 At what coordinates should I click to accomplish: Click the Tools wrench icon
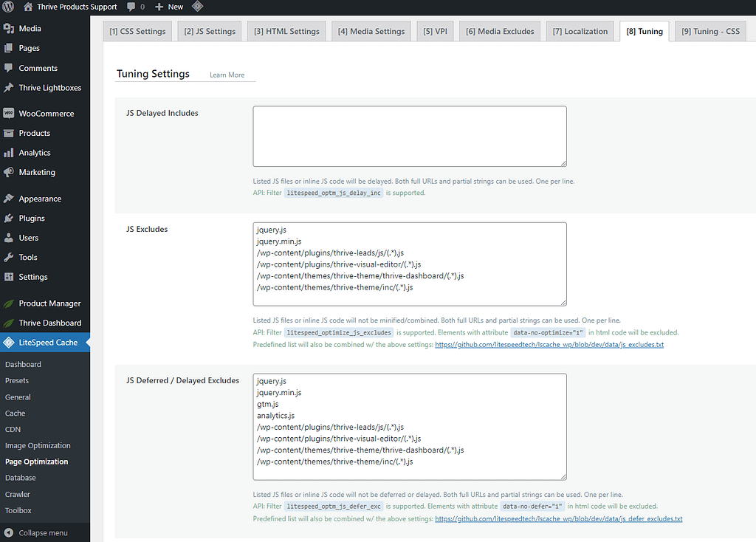(x=8, y=258)
